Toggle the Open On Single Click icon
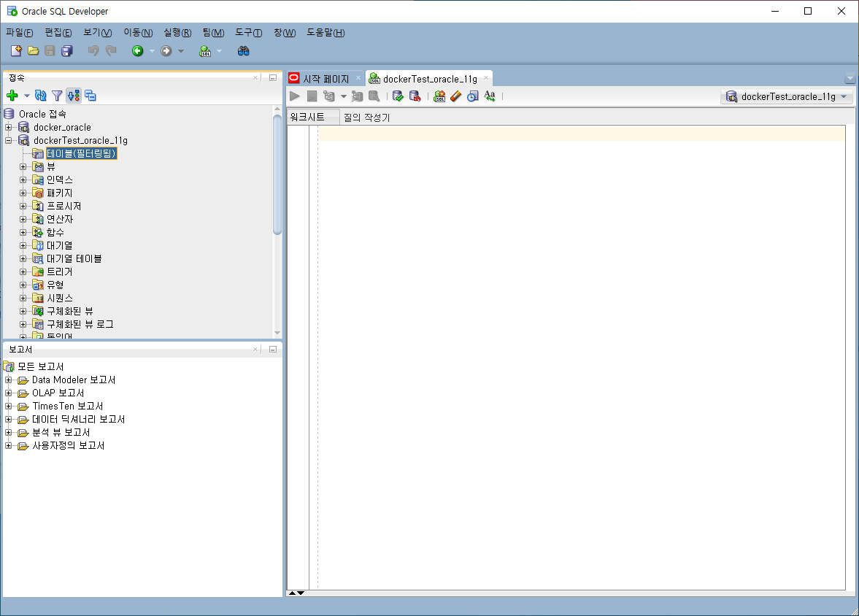Viewport: 859px width, 616px height. [x=74, y=96]
